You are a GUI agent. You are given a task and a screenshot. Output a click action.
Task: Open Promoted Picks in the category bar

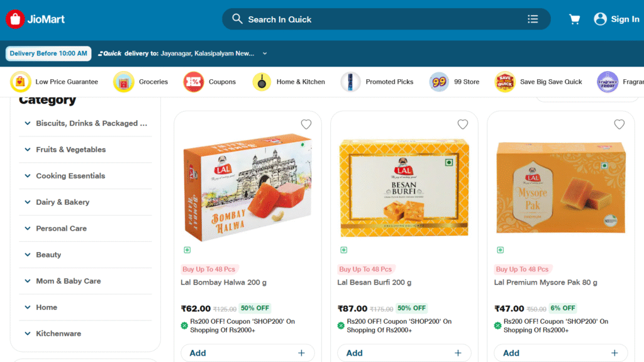pos(389,82)
